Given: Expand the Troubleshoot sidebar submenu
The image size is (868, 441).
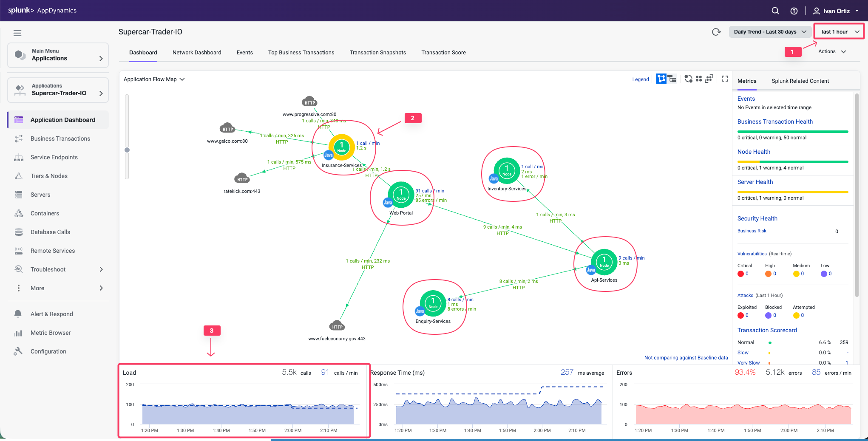Looking at the screenshot, I should click(x=101, y=269).
